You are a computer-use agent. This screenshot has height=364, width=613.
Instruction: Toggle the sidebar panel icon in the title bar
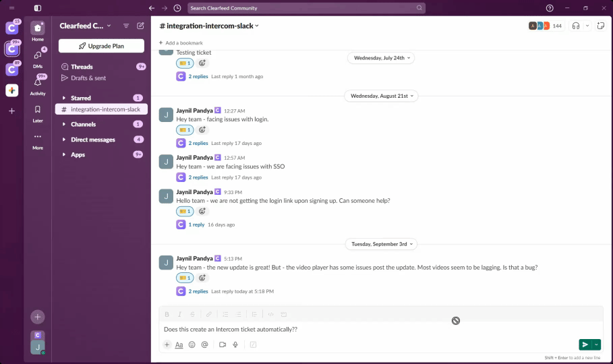(38, 8)
